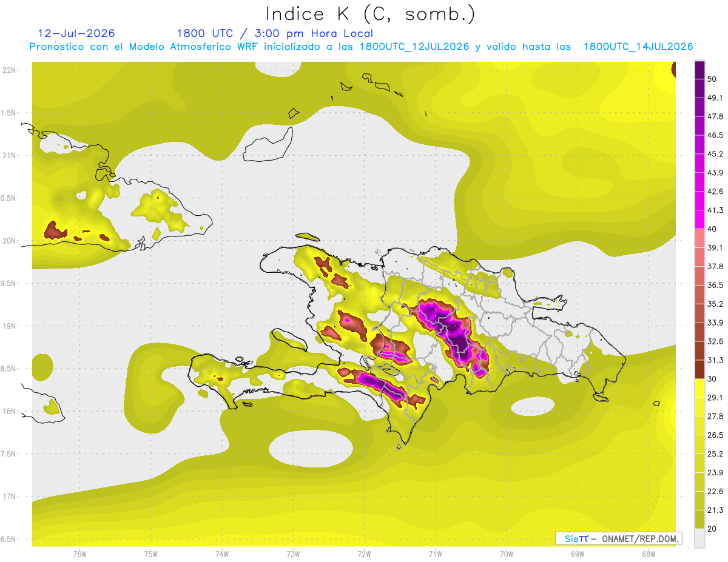Click the Tortuga island outline north of Haiti

coord(308,238)
